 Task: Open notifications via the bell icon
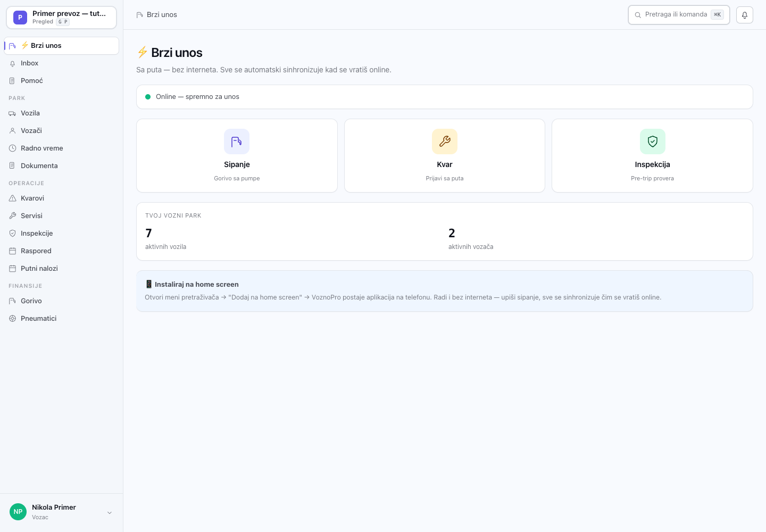coord(745,15)
